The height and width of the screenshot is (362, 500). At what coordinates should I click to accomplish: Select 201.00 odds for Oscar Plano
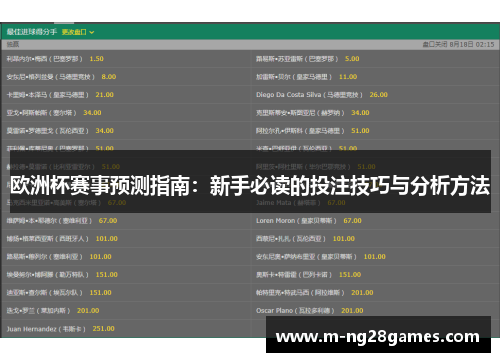click(x=352, y=311)
